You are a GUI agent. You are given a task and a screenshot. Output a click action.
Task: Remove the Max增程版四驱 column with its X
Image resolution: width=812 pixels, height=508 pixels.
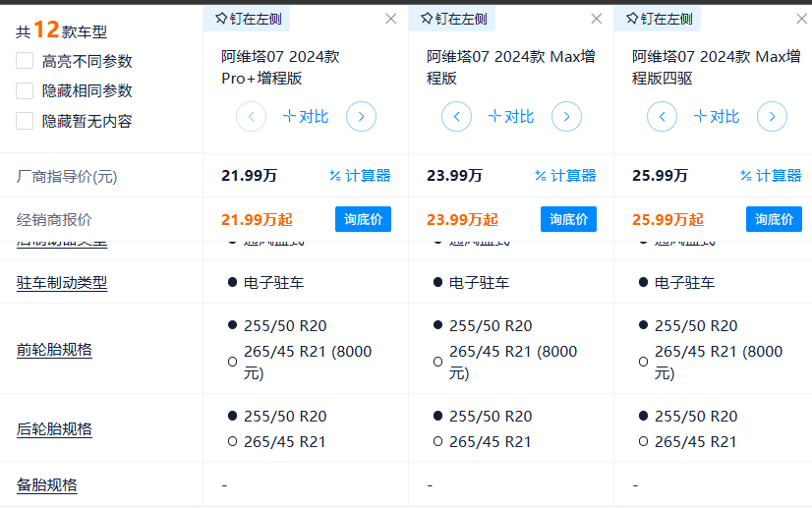[x=801, y=19]
